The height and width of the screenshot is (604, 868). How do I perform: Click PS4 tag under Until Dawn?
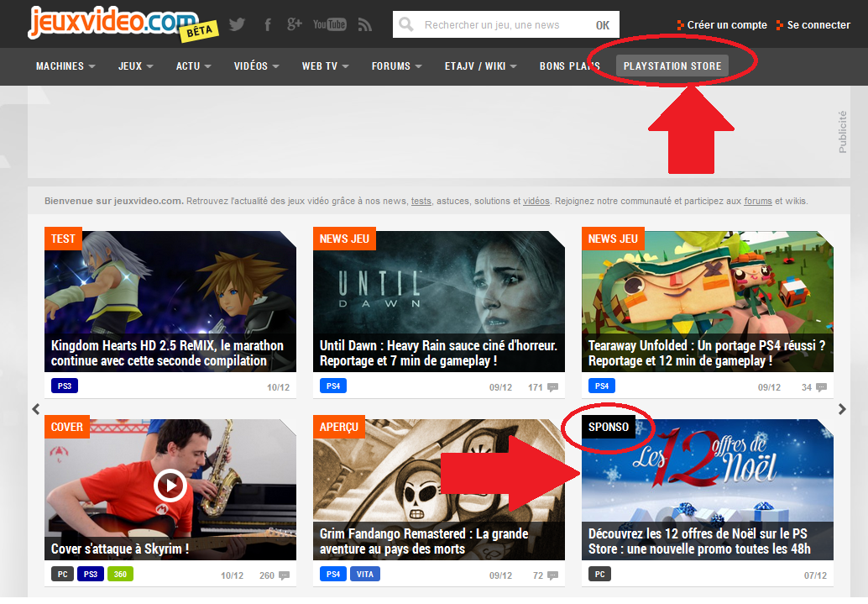coord(333,386)
